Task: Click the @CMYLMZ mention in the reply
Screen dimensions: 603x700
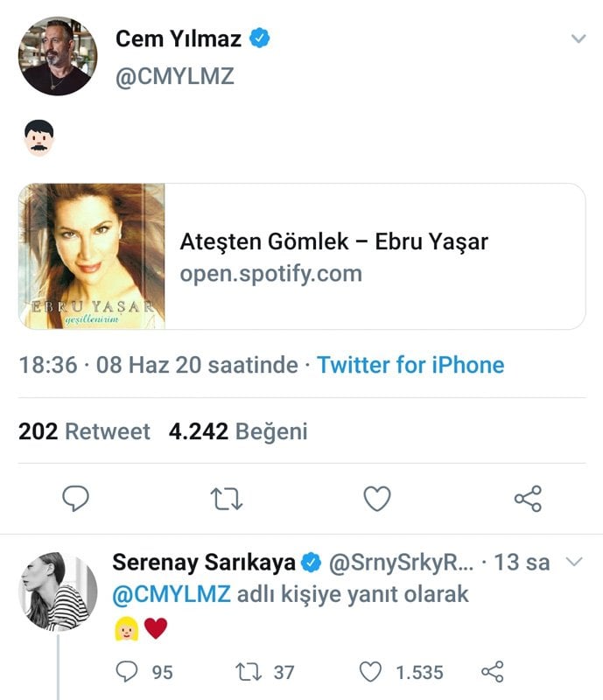Action: coord(172,594)
